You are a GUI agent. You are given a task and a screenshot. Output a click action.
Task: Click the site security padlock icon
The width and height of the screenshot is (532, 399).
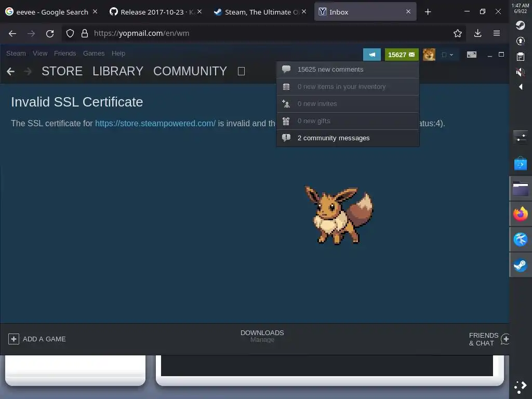(x=85, y=33)
